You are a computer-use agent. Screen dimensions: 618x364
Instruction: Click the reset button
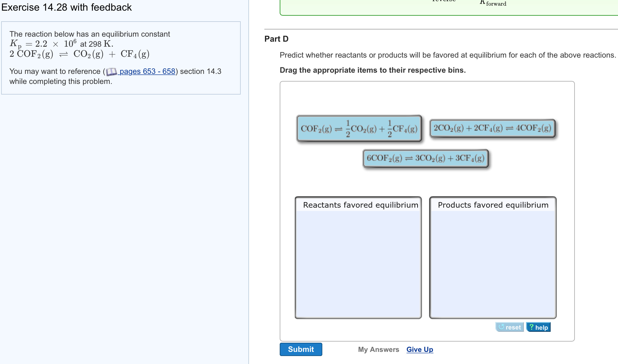click(x=509, y=327)
